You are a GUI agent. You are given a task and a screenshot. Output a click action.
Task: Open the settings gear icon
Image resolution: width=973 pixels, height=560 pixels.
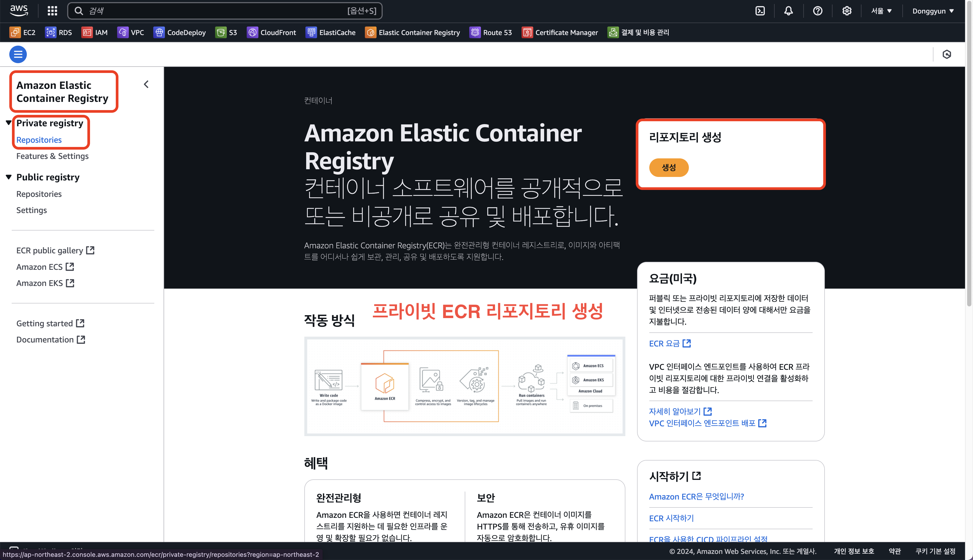tap(847, 11)
